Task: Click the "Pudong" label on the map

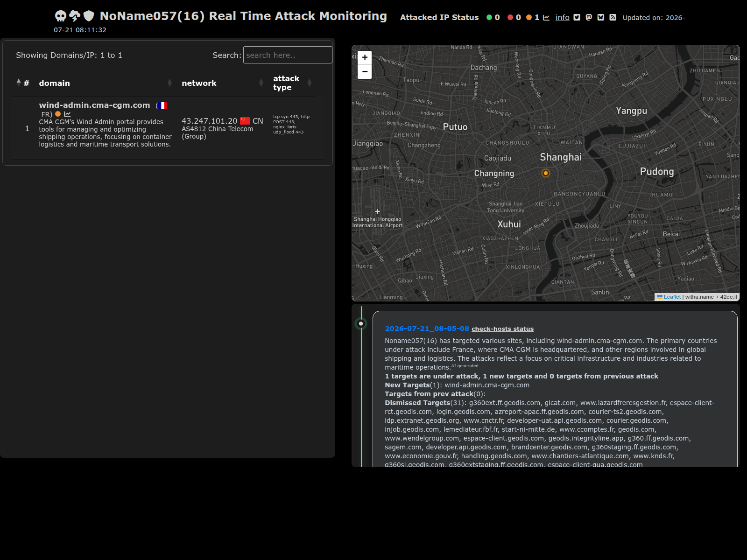Action: tap(657, 171)
